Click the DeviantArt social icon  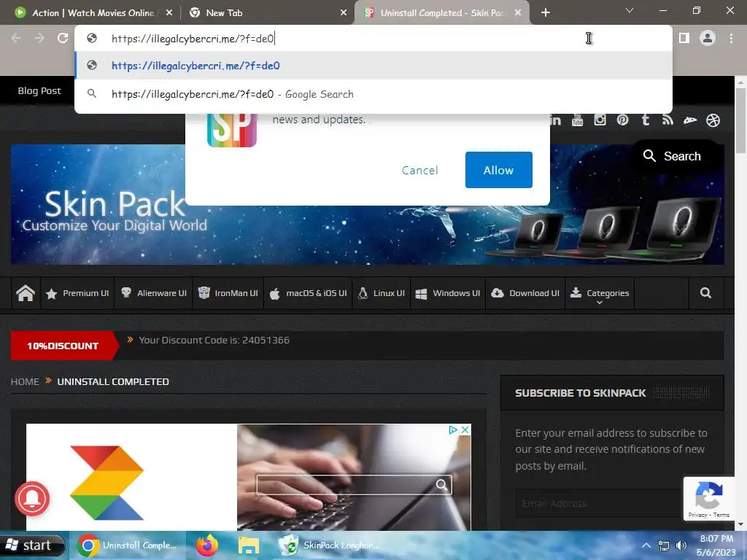pyautogui.click(x=690, y=120)
